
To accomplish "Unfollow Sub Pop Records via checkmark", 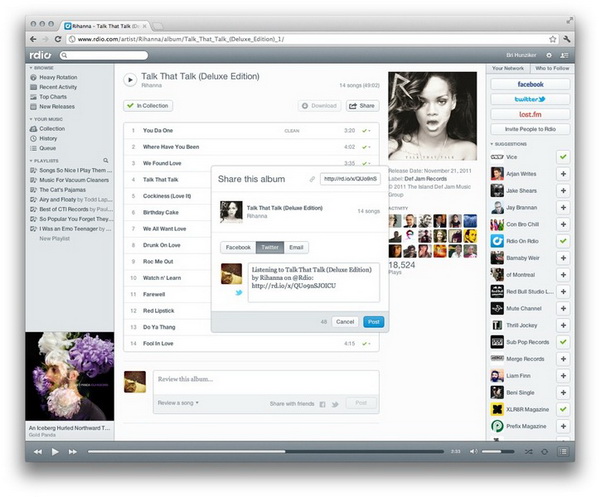I will click(x=563, y=342).
